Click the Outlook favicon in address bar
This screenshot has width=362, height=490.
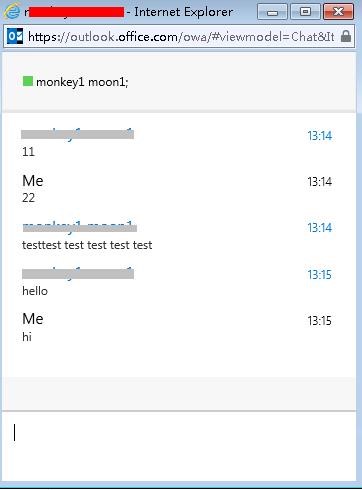15,36
